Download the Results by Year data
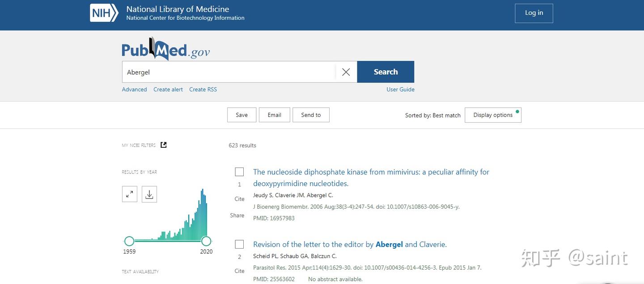This screenshot has width=644, height=284. [x=149, y=194]
